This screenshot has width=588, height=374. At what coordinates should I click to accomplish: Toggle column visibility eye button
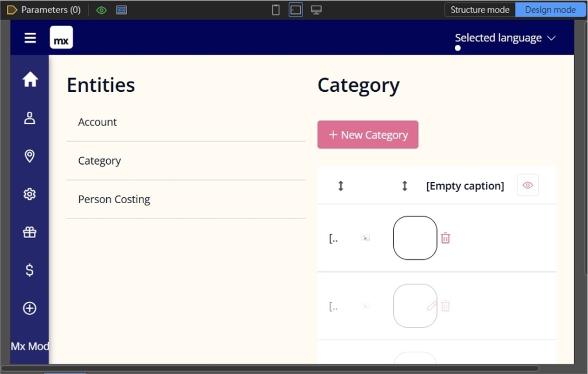pyautogui.click(x=528, y=185)
